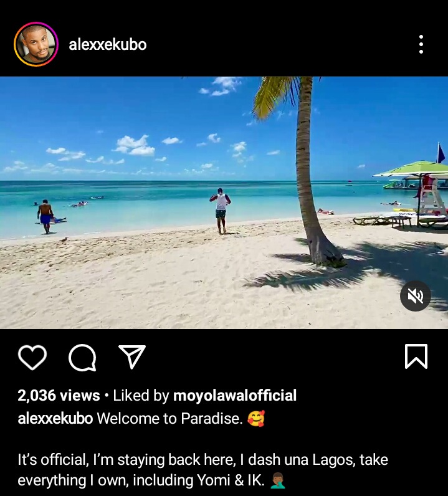Share the post with the paper plane icon
448x496 pixels.
click(x=132, y=356)
